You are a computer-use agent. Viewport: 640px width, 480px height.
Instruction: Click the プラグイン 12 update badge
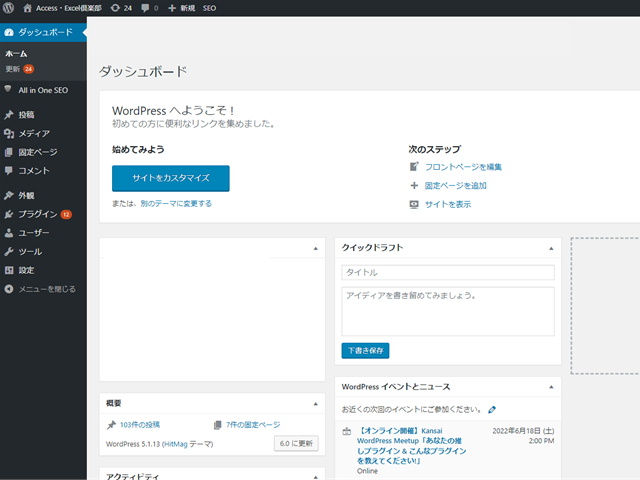[x=66, y=214]
